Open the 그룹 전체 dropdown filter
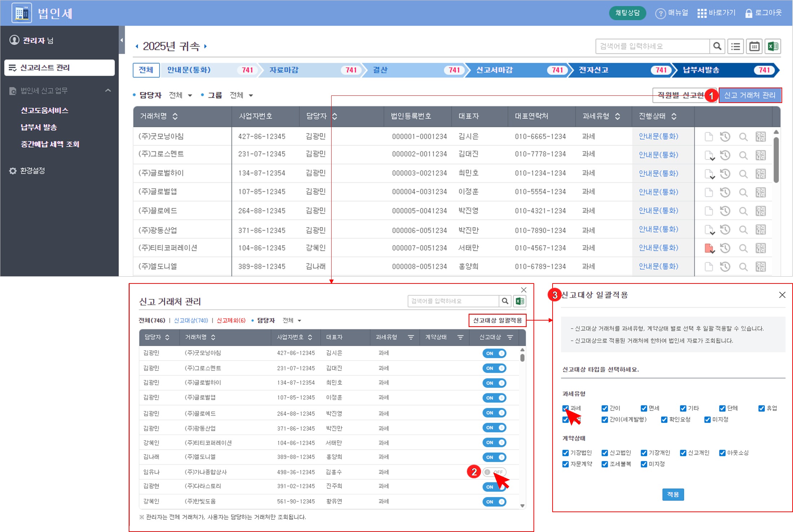This screenshot has height=532, width=793. click(242, 95)
